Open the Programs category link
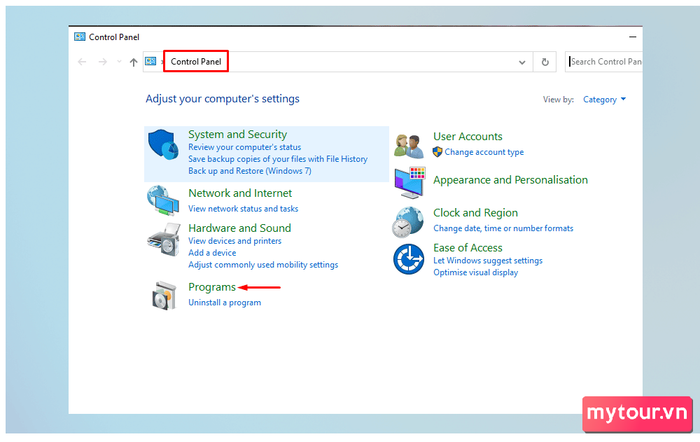 (212, 287)
